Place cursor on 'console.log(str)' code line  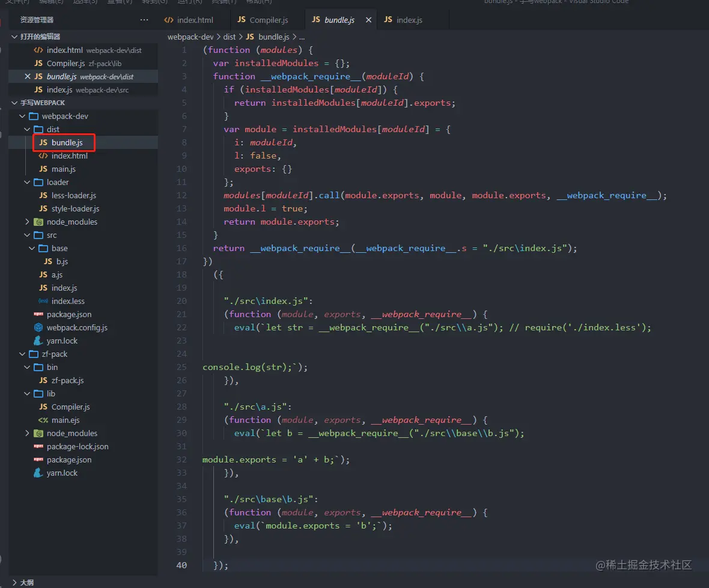click(255, 367)
